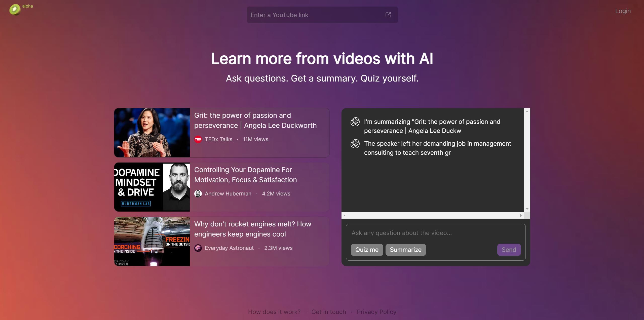644x320 pixels.
Task: Click the AI icon beside the "The speaker left" message
Action: [x=355, y=144]
